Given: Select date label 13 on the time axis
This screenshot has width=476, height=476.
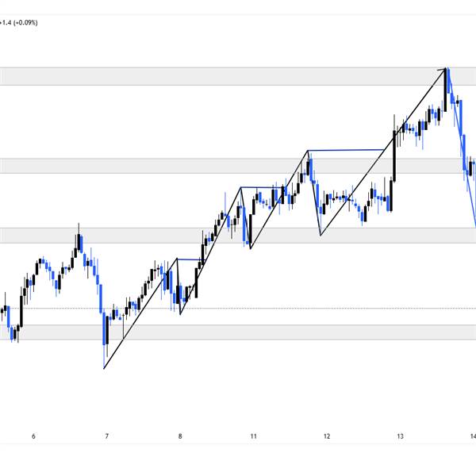Looking at the screenshot, I should coord(401,436).
